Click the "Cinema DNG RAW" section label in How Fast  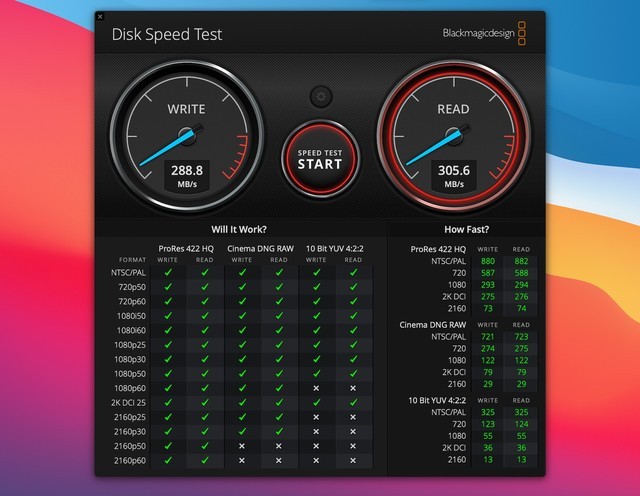(432, 325)
